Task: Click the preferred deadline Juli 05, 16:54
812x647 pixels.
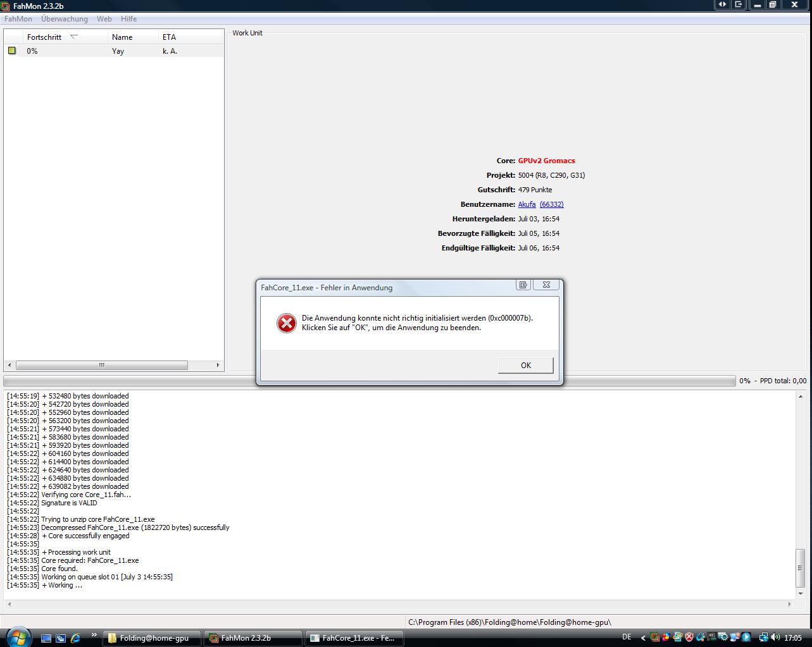Action: [539, 233]
